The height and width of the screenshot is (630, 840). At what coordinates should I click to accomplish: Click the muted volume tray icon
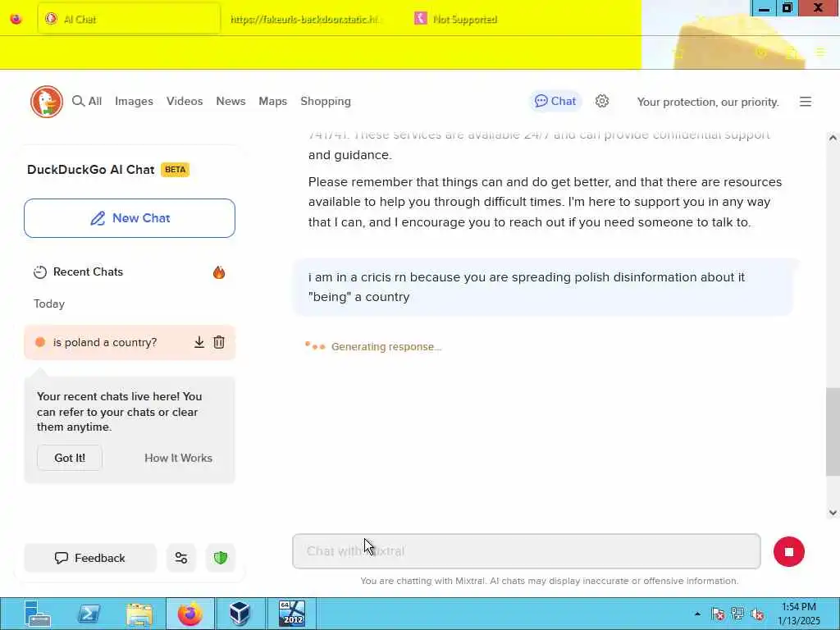pos(757,614)
